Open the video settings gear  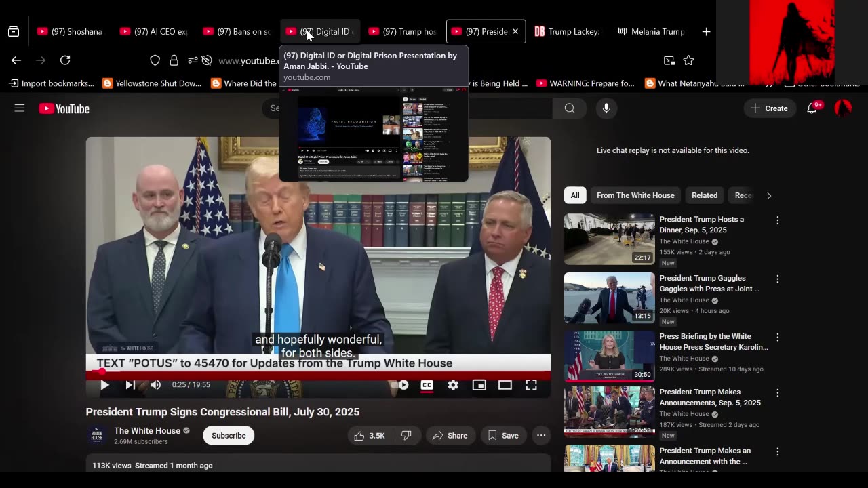[453, 385]
